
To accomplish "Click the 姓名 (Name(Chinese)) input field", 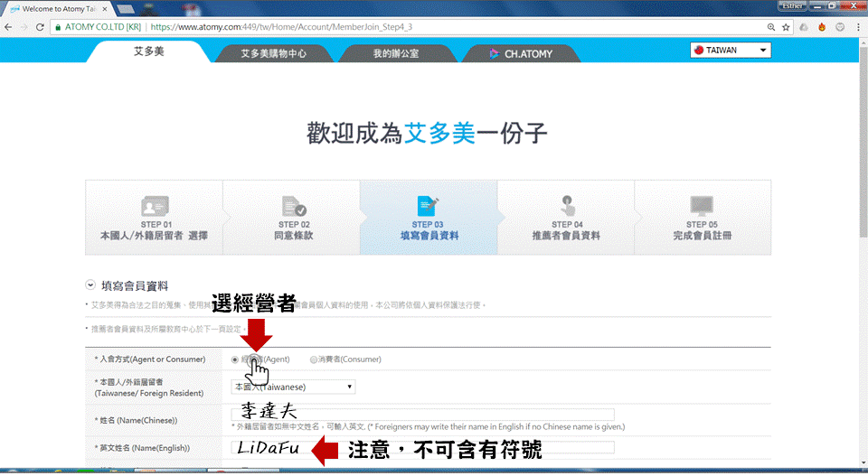I will click(422, 414).
